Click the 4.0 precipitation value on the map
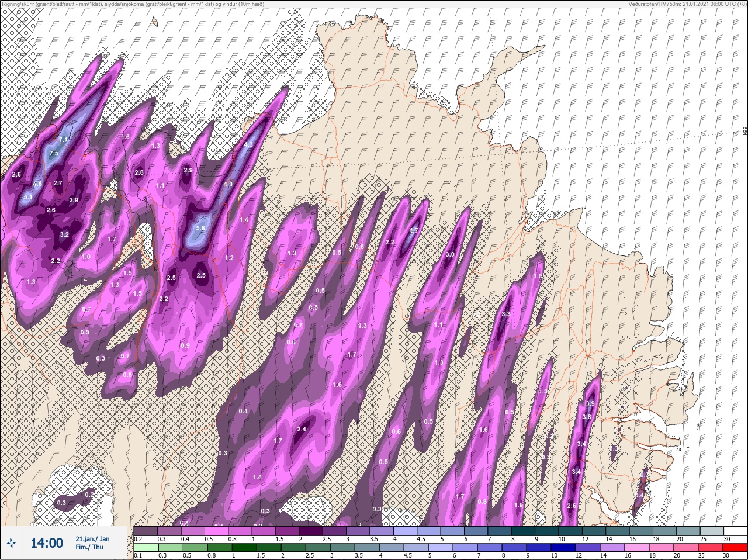This screenshot has height=560, width=748. pyautogui.click(x=228, y=184)
